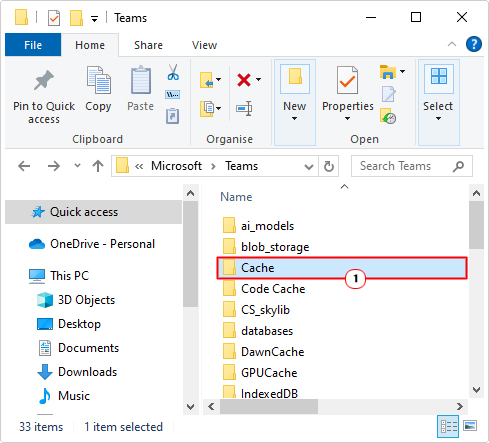This screenshot has width=489, height=443.
Task: Open Help with the blue question mark
Action: tap(474, 44)
